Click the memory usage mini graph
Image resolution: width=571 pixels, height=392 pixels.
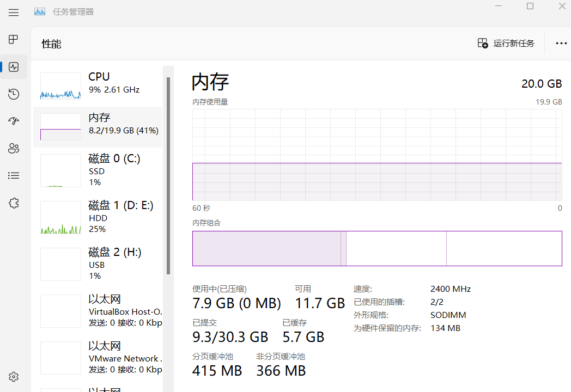[60, 127]
